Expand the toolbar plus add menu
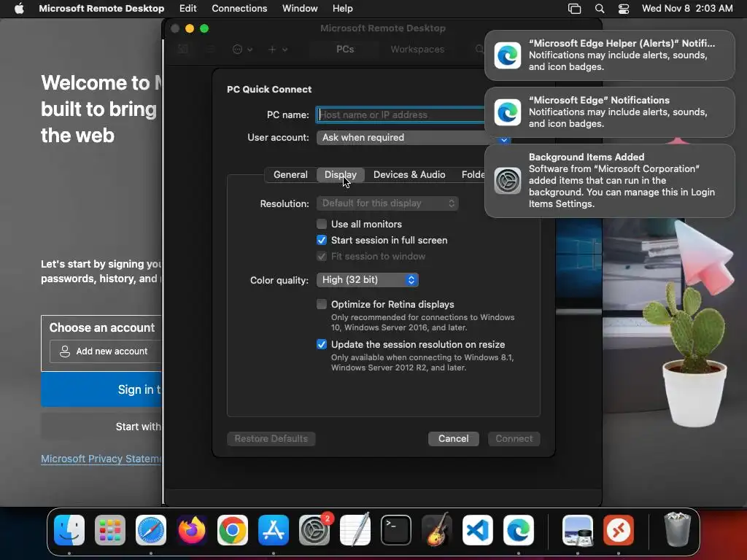 pos(278,49)
